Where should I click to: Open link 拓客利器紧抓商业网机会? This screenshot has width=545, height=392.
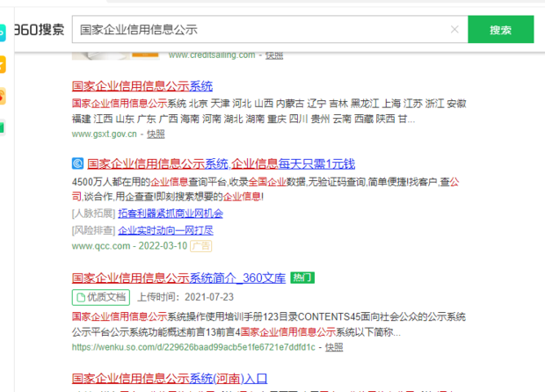(x=171, y=214)
